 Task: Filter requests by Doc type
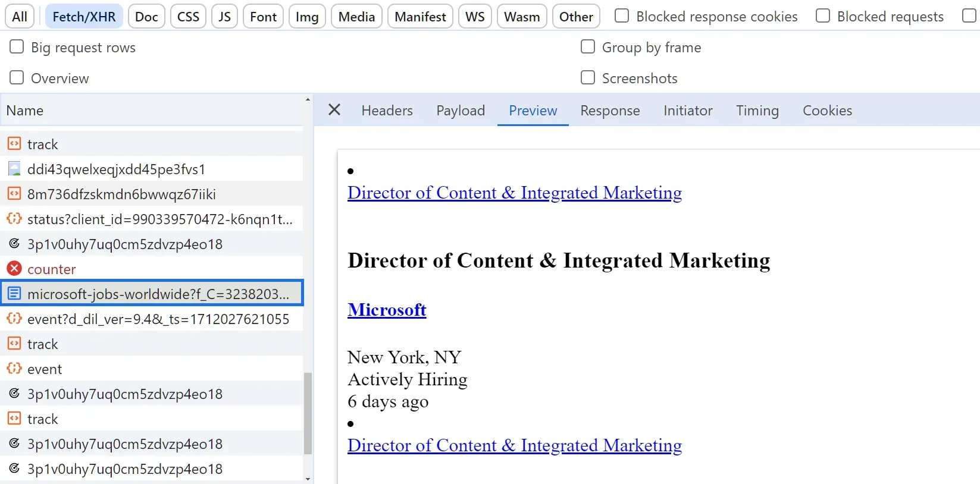[146, 17]
